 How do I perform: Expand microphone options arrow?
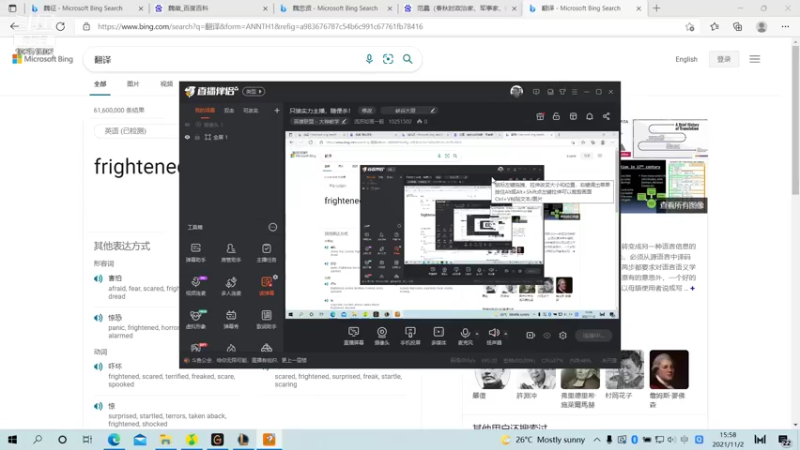[477, 334]
